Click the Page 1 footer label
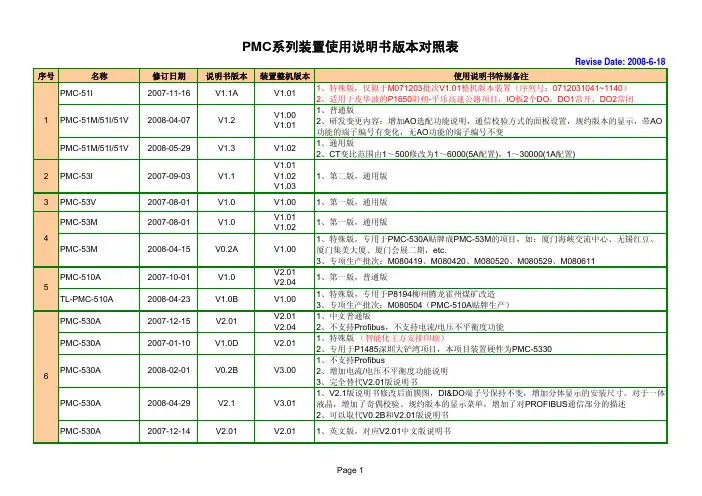702x496 pixels. [x=350, y=471]
